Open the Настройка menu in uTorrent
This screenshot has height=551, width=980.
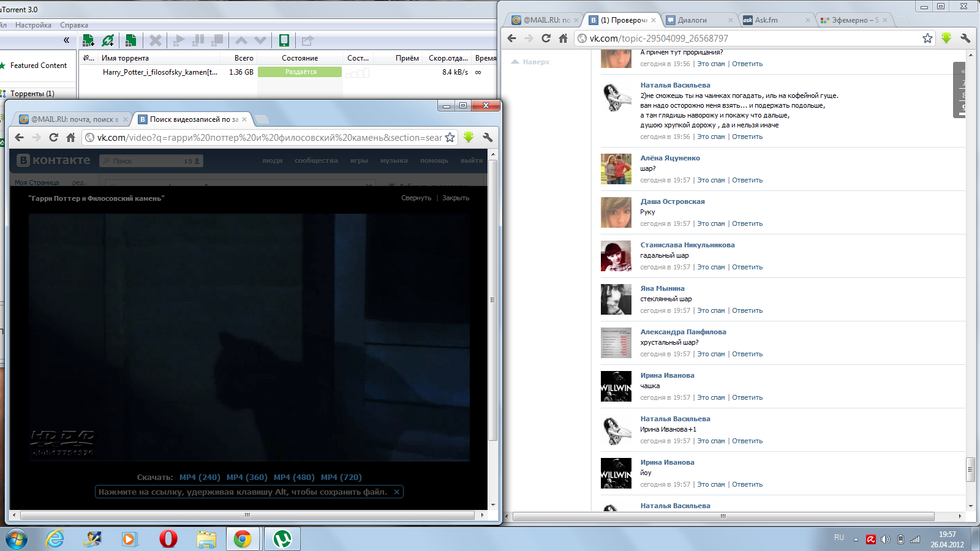33,25
